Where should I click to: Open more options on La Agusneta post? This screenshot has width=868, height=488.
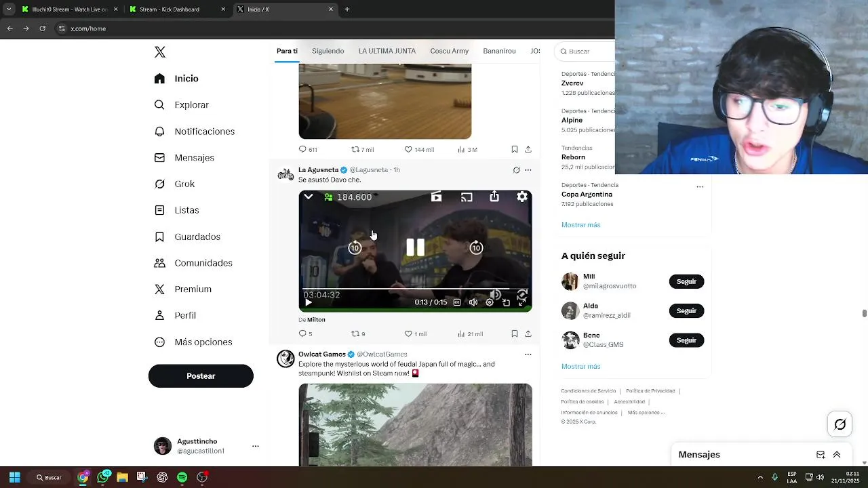(528, 170)
